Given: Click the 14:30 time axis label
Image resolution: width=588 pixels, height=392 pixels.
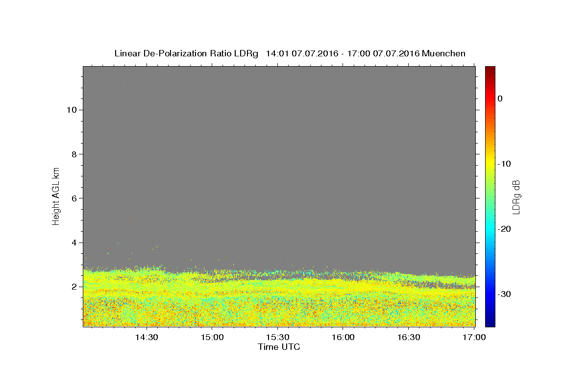Looking at the screenshot, I should pyautogui.click(x=146, y=337).
